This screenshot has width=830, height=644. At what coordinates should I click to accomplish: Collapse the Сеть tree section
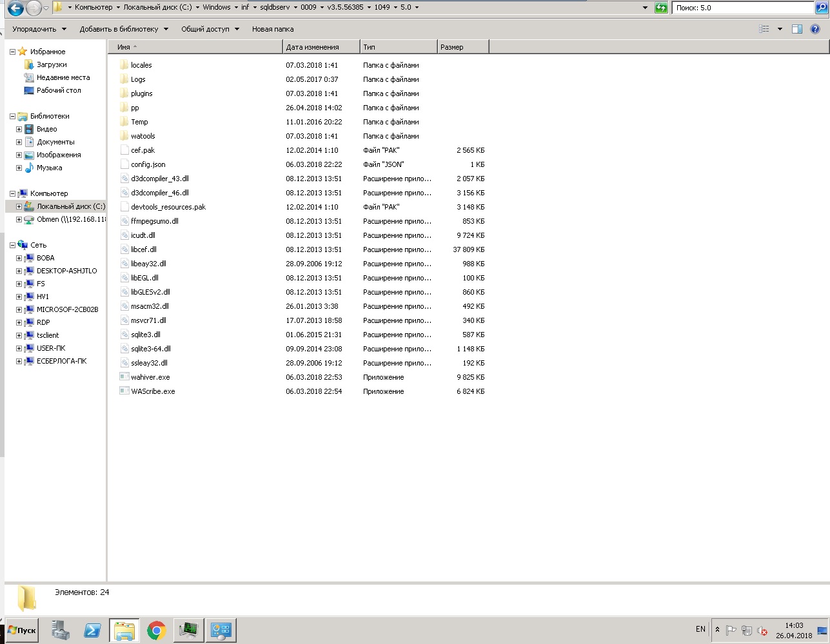12,245
